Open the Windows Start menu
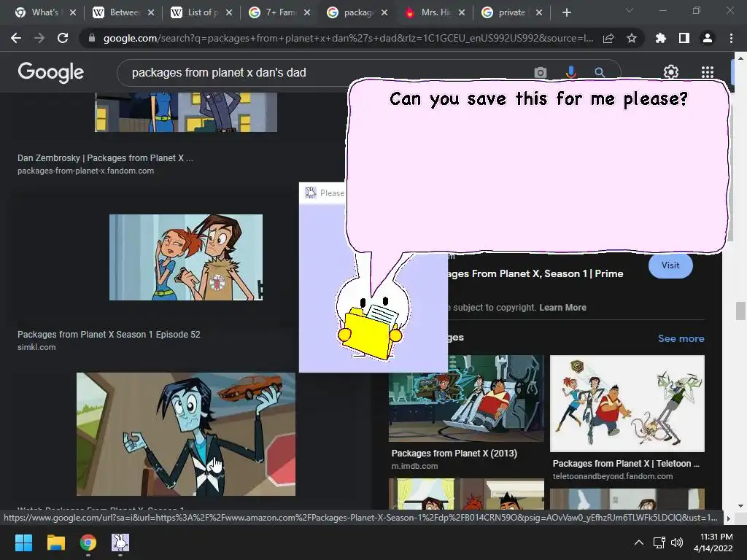 point(23,542)
